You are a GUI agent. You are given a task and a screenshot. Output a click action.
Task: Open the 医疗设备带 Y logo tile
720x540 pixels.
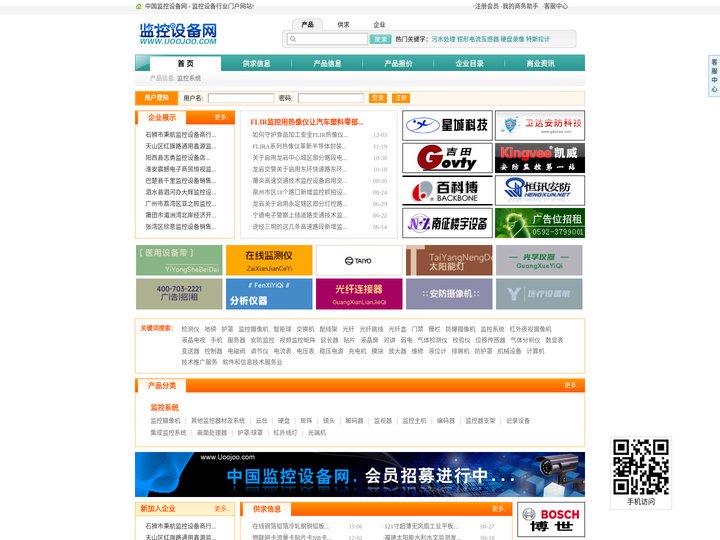pyautogui.click(x=539, y=294)
